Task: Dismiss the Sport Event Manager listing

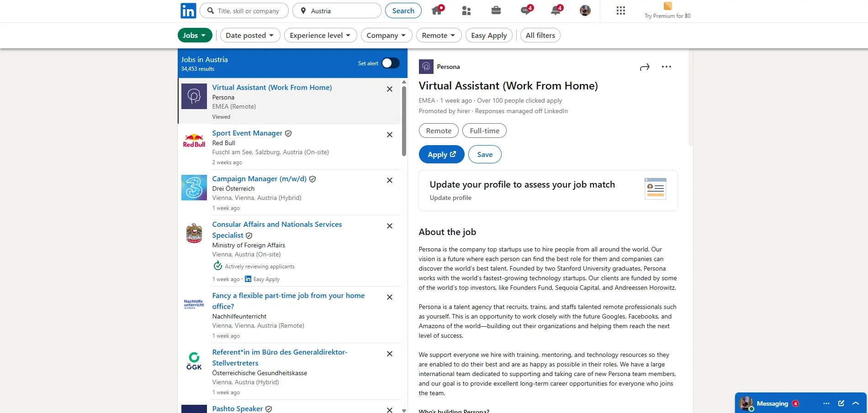Action: pos(390,135)
